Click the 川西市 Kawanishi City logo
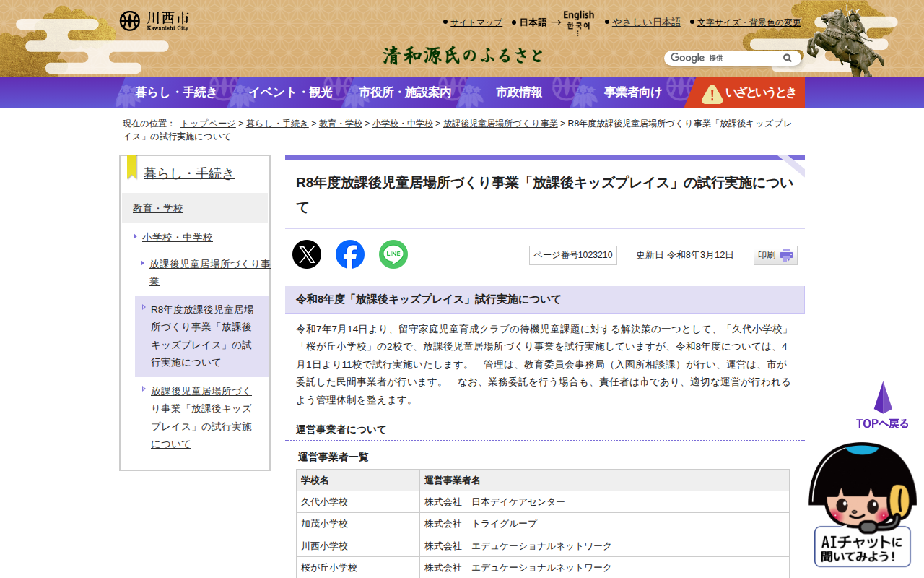This screenshot has height=578, width=924. click(x=154, y=21)
